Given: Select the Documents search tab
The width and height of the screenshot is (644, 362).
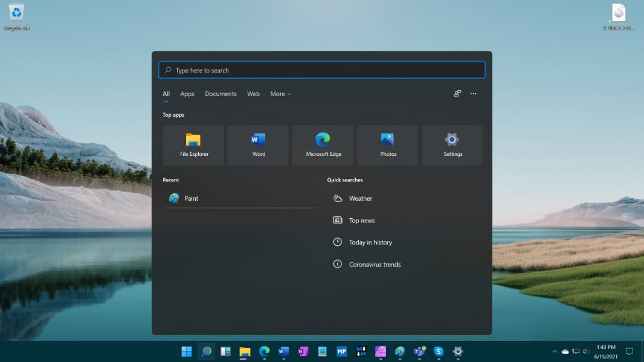Looking at the screenshot, I should (x=221, y=94).
